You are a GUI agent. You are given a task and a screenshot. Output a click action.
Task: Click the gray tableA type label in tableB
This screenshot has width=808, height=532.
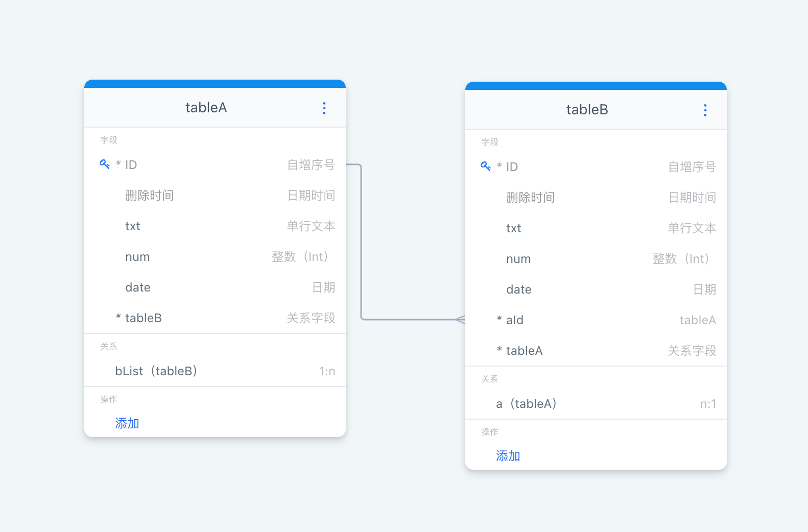click(x=698, y=320)
